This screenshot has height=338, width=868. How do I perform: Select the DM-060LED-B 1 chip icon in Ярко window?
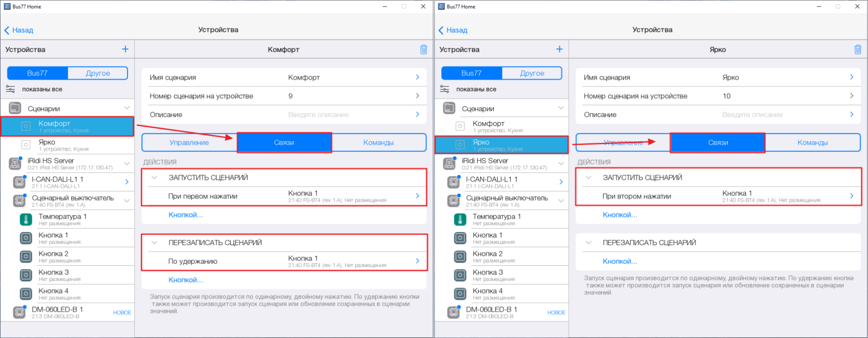[453, 312]
